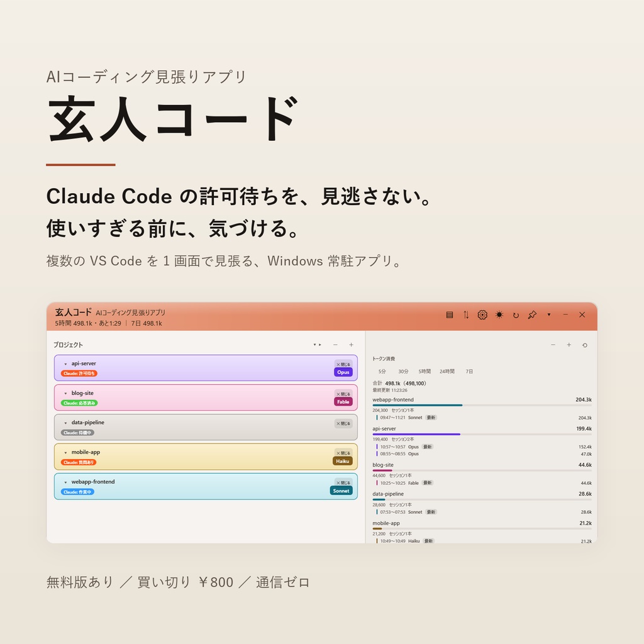Click the expand-all arrows in プロジェクト header

pyautogui.click(x=317, y=345)
